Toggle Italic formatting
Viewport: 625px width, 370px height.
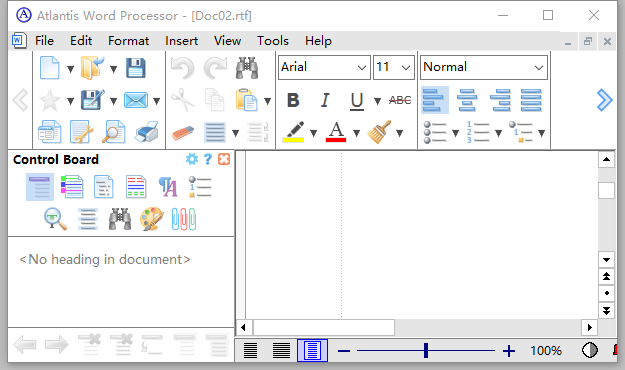[325, 100]
